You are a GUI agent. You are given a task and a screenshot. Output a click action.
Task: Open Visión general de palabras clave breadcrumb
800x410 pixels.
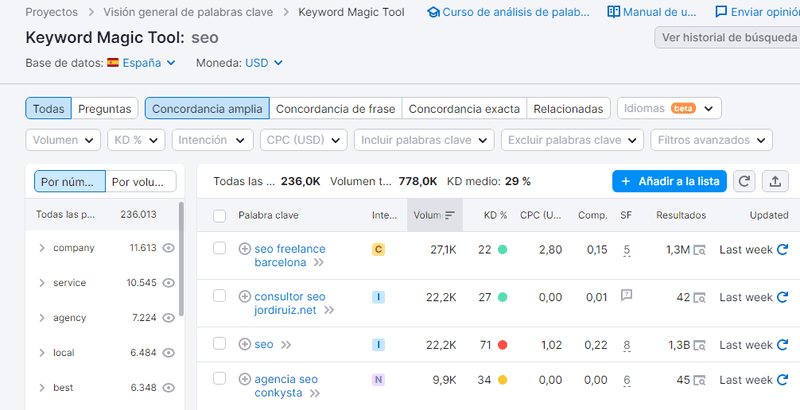(188, 12)
